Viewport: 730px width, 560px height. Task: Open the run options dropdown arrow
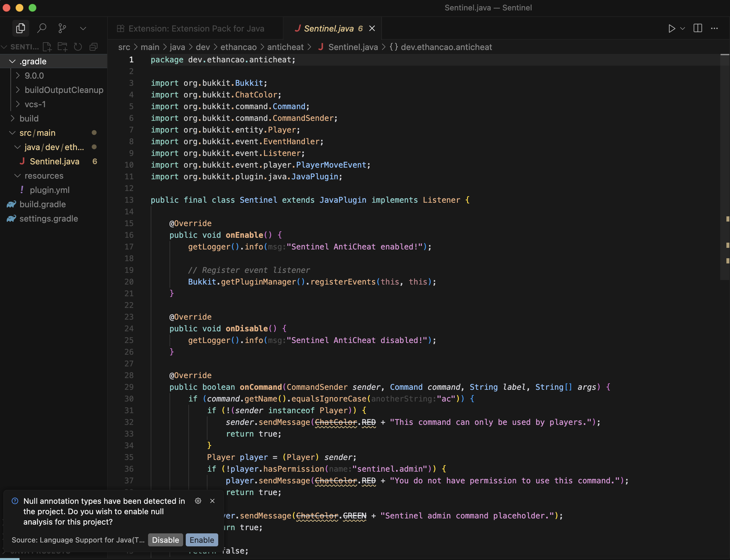(x=682, y=28)
